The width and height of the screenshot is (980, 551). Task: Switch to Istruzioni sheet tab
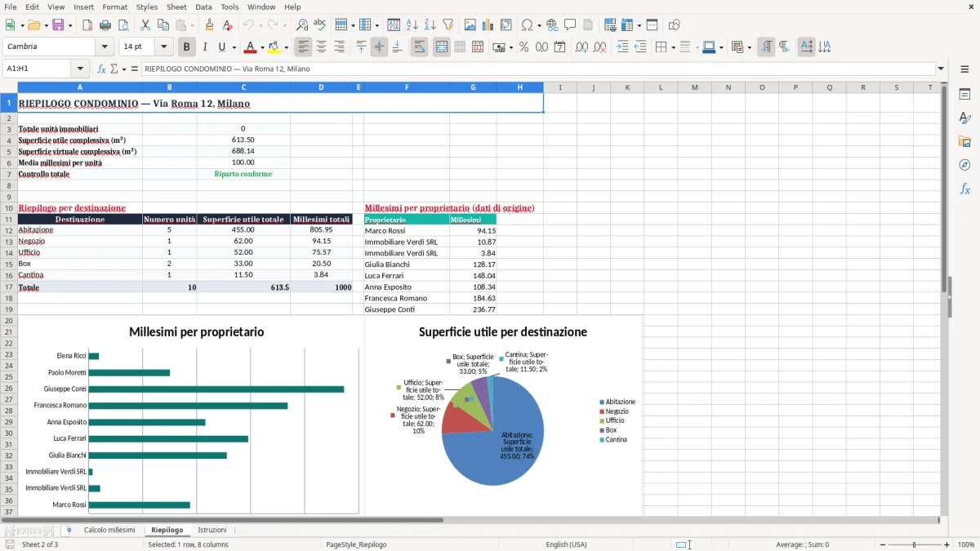tap(212, 530)
